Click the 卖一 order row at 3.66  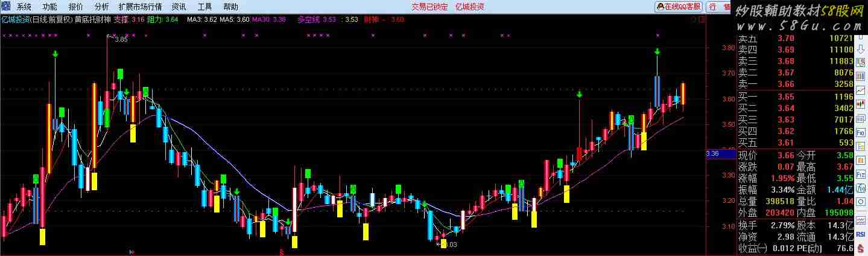pyautogui.click(x=796, y=84)
